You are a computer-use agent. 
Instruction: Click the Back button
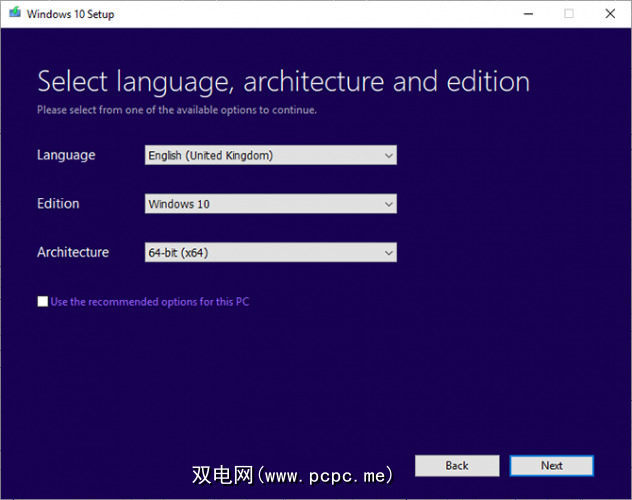point(457,466)
